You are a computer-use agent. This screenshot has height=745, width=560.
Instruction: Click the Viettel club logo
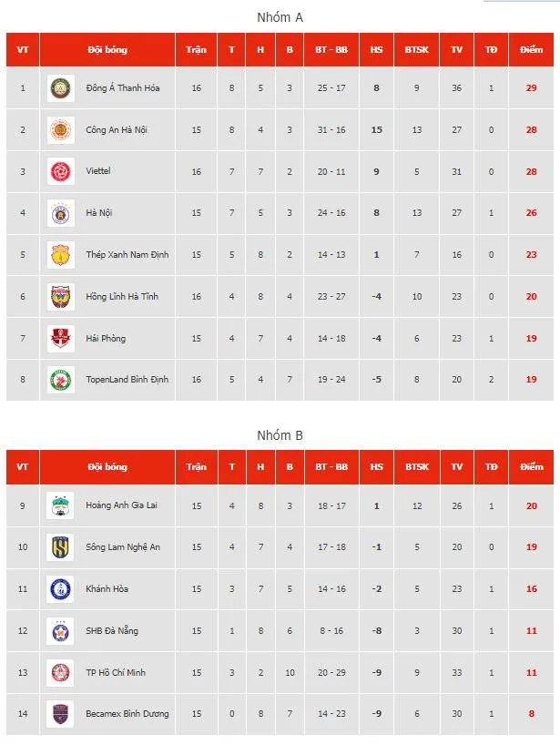pyautogui.click(x=61, y=171)
